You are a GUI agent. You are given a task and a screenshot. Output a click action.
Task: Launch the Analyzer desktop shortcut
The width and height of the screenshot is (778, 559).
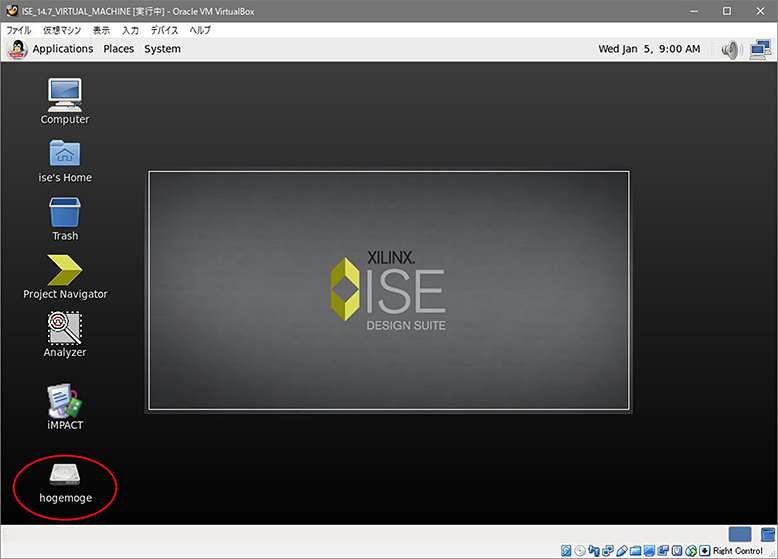[65, 335]
